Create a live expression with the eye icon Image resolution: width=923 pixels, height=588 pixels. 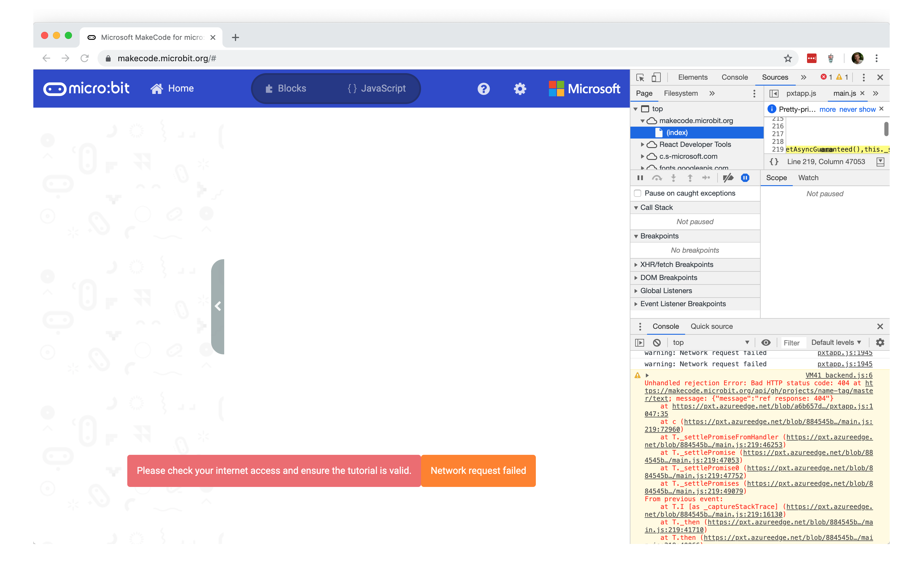(766, 342)
